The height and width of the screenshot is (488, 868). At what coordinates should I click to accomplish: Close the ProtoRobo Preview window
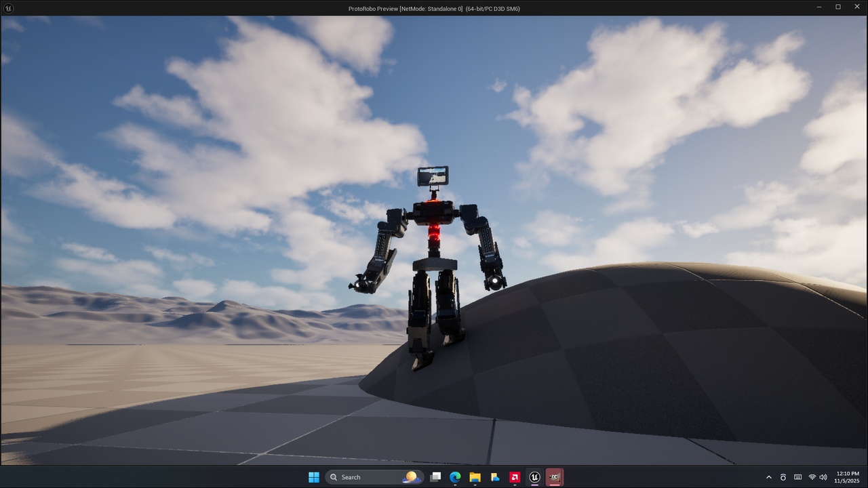(x=856, y=7)
